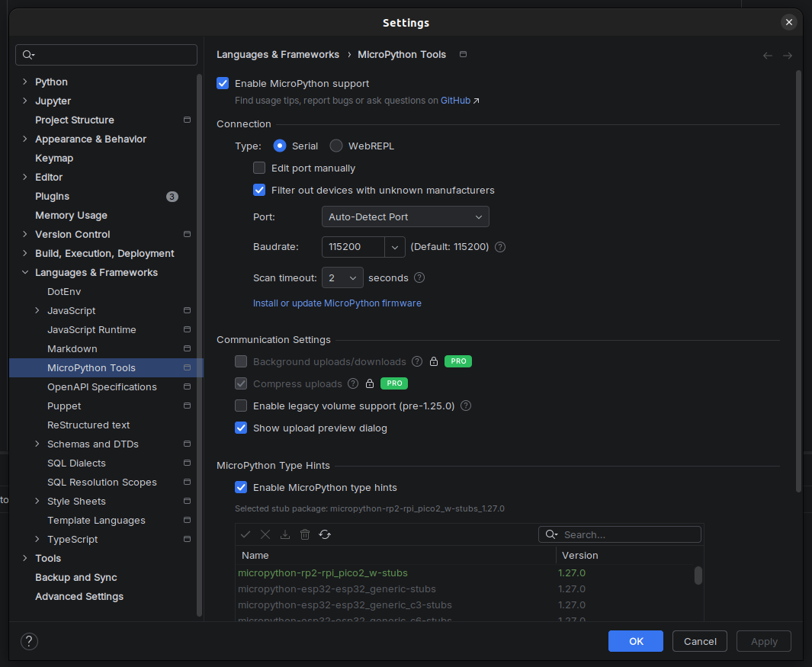Click project-level icon beside Version Control

[x=187, y=235]
